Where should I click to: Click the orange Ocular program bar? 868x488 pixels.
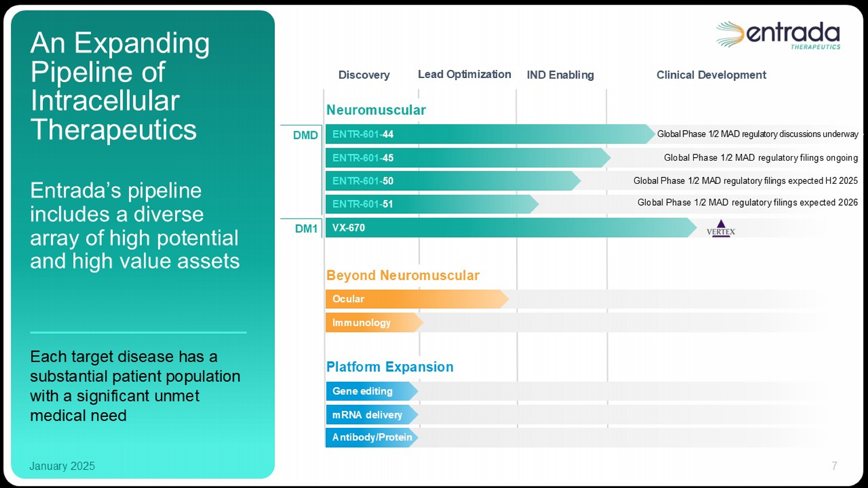click(x=416, y=299)
